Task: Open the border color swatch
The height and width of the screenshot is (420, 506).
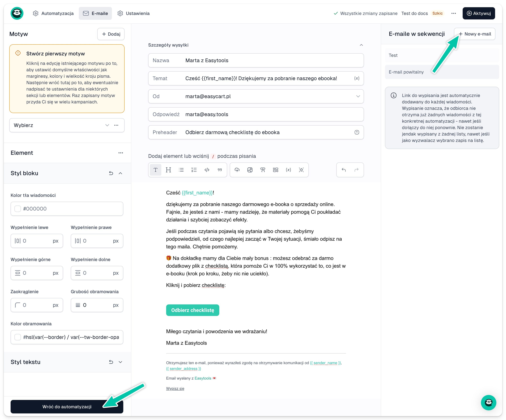Action: pyautogui.click(x=18, y=337)
